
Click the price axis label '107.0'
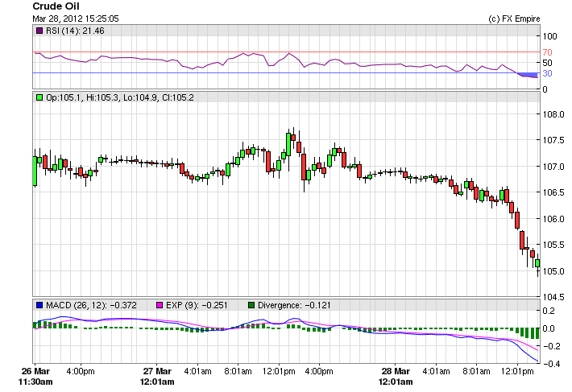[x=553, y=167]
